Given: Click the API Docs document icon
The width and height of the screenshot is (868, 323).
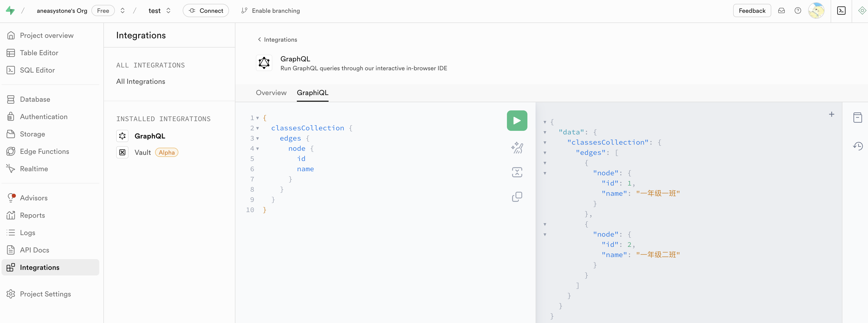Looking at the screenshot, I should 11,250.
